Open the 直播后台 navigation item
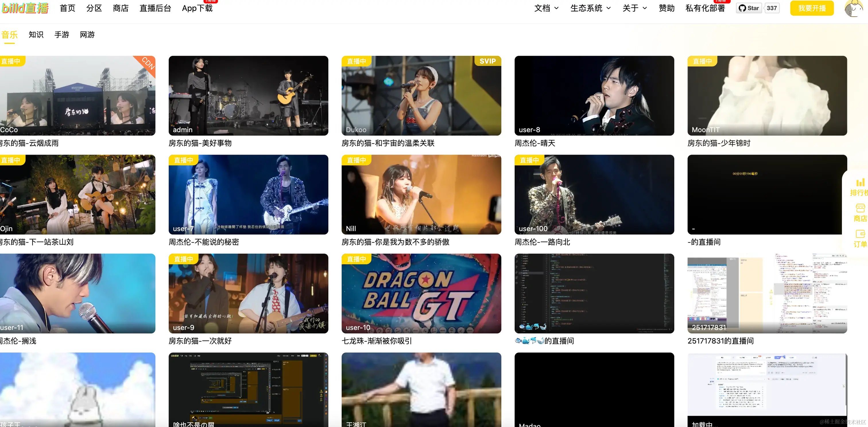Image resolution: width=868 pixels, height=427 pixels. tap(155, 8)
